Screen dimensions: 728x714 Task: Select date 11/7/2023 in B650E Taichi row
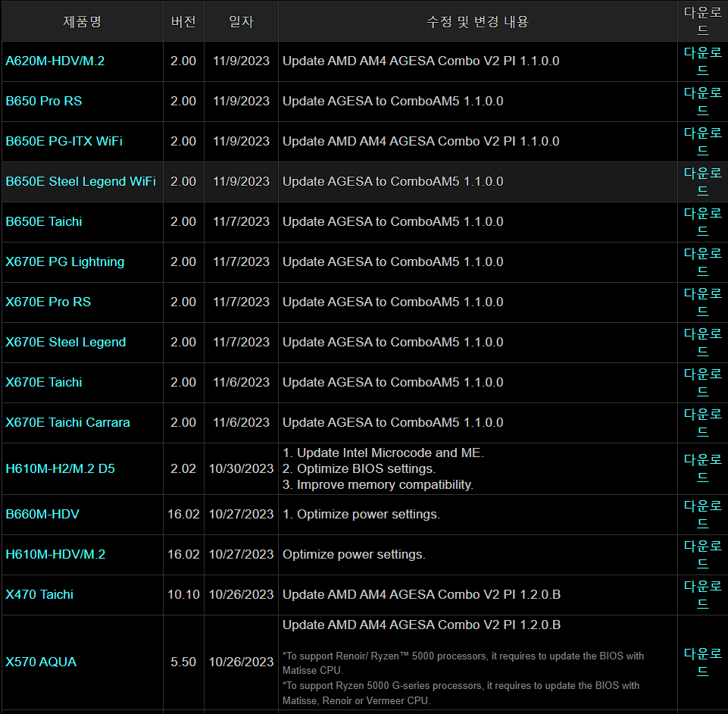click(241, 221)
